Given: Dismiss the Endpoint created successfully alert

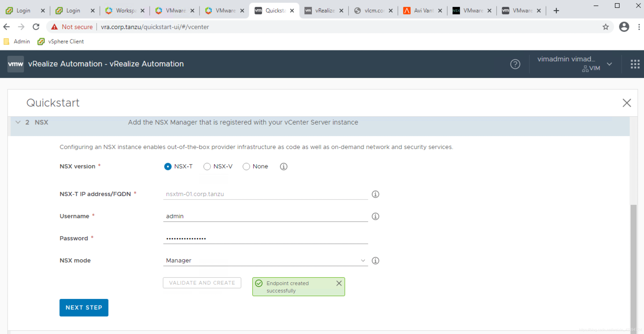Looking at the screenshot, I should pyautogui.click(x=339, y=283).
